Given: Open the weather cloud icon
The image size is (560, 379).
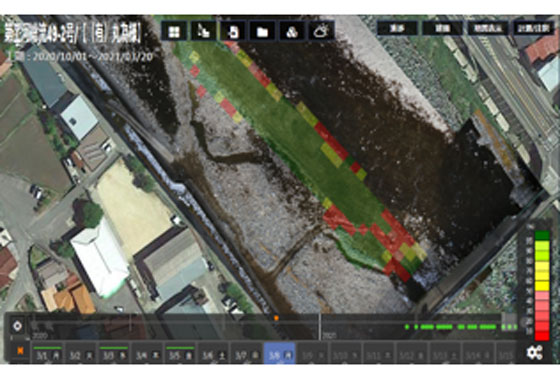Looking at the screenshot, I should pos(321,31).
